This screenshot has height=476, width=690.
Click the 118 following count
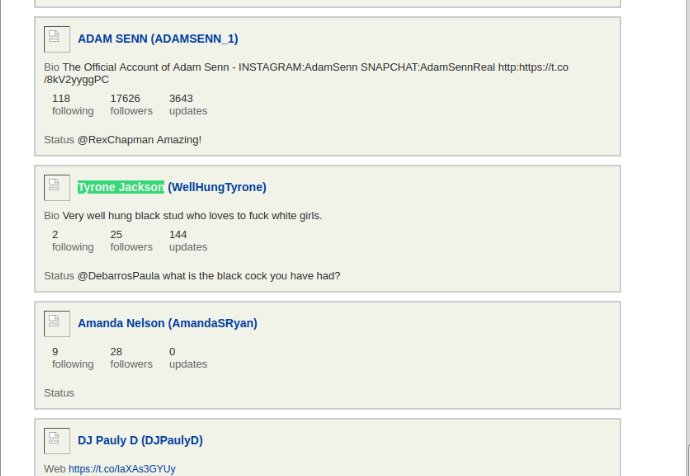point(61,99)
